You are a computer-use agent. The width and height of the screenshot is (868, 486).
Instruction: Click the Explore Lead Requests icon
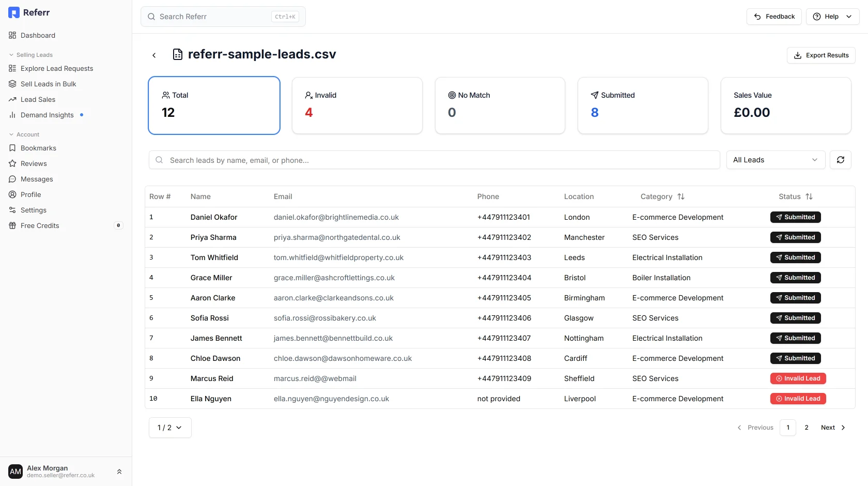click(x=12, y=68)
